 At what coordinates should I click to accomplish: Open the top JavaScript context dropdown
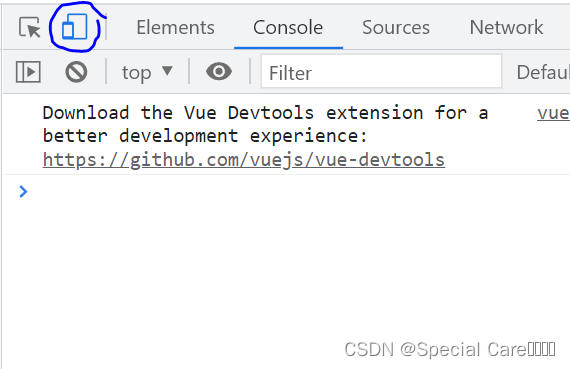pyautogui.click(x=147, y=72)
